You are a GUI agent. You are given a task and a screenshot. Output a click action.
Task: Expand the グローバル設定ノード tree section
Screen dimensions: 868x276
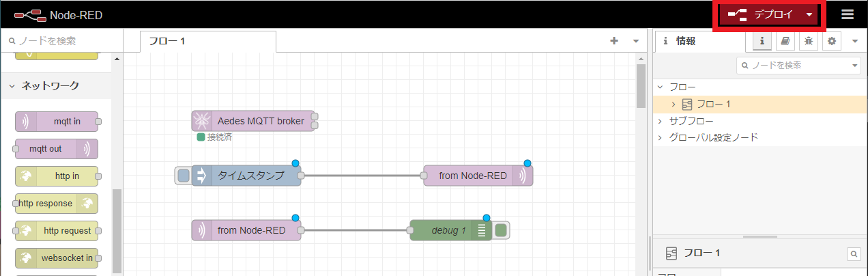660,137
